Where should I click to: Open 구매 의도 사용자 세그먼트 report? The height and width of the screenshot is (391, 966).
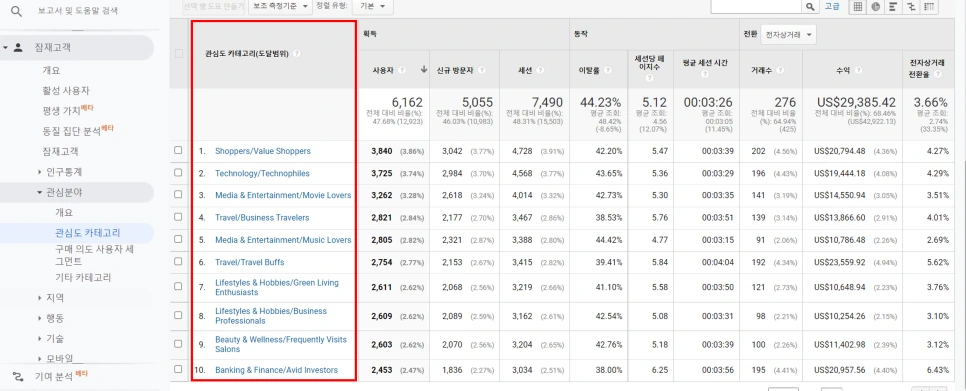[95, 255]
